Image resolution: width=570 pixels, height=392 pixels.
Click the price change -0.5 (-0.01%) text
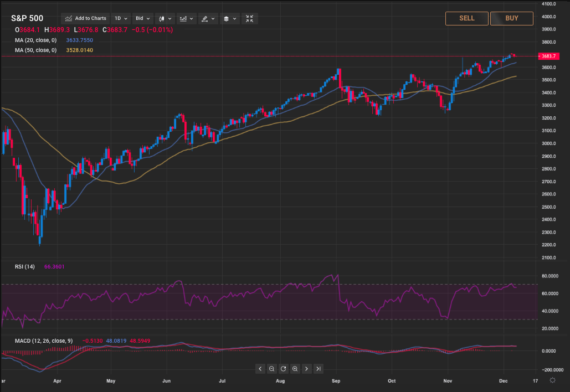pyautogui.click(x=152, y=30)
